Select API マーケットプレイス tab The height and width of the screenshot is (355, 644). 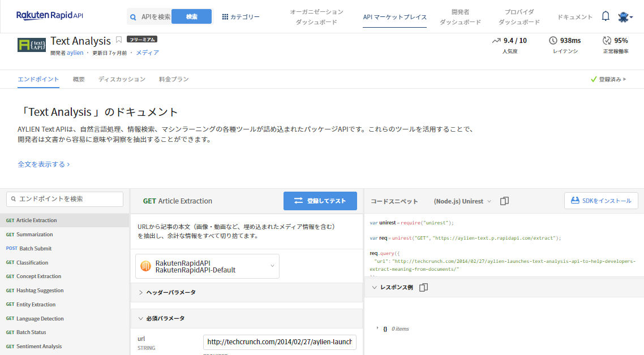[394, 17]
